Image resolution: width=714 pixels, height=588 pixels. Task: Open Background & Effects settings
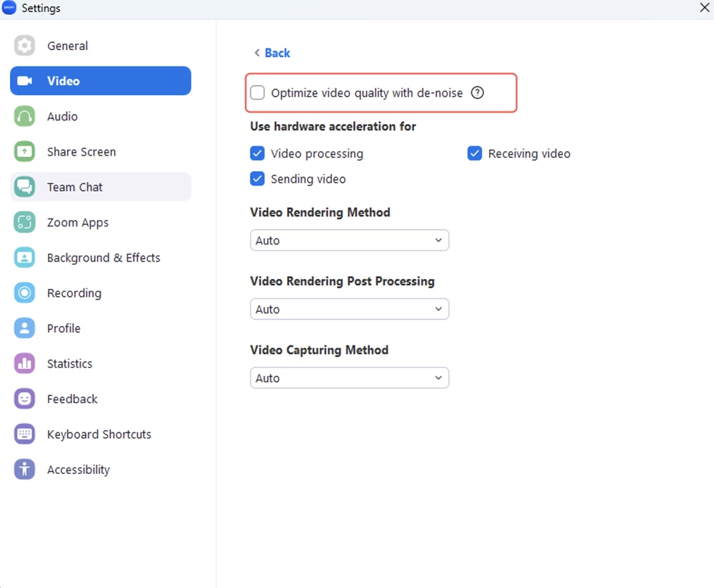(101, 258)
